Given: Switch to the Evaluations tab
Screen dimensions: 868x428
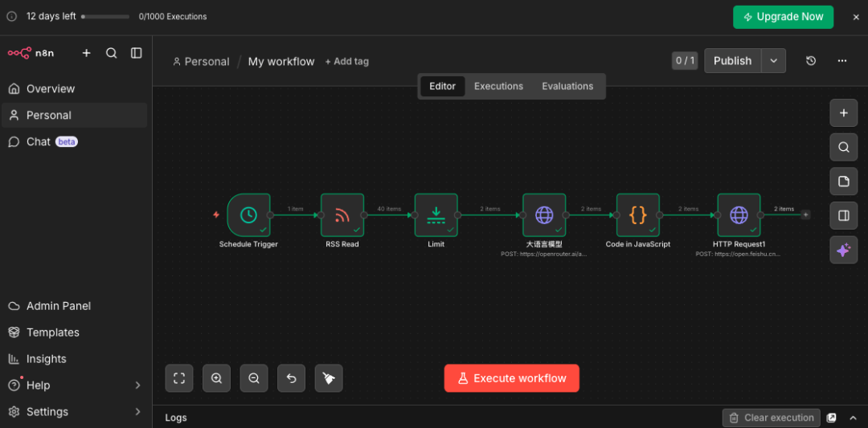Looking at the screenshot, I should (x=567, y=86).
